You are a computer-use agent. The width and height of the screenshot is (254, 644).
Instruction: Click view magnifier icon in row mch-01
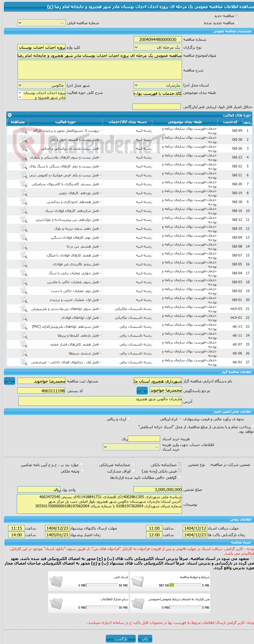tap(23, 318)
